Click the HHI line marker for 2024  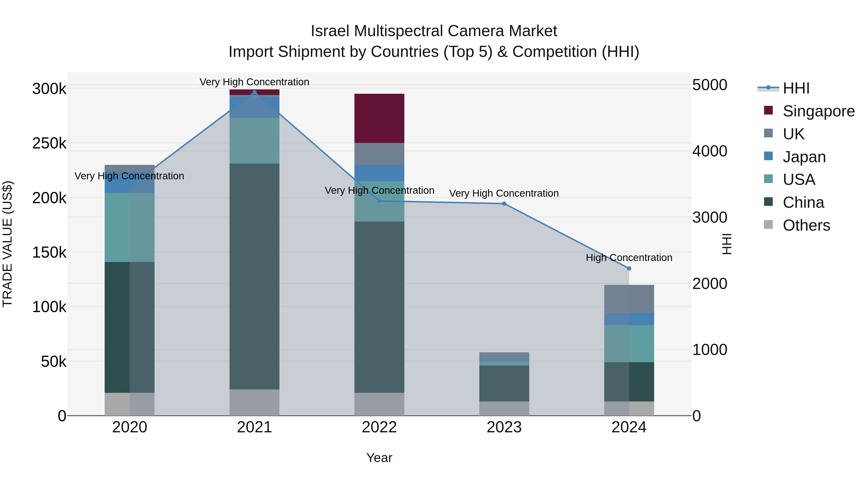click(x=629, y=268)
